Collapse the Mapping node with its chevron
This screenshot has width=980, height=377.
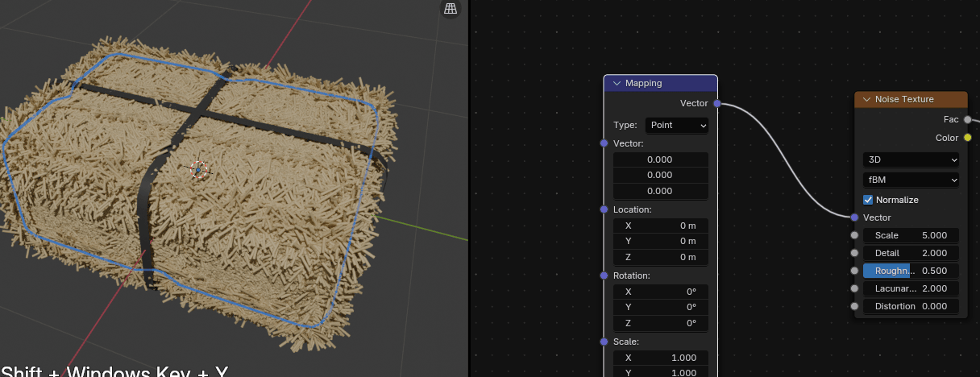[617, 83]
